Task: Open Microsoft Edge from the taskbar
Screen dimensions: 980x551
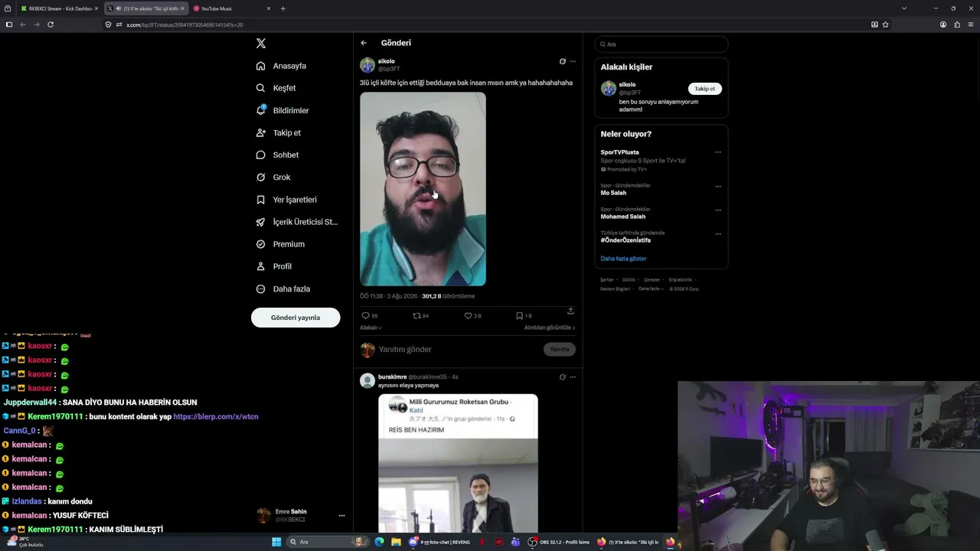Action: click(379, 542)
